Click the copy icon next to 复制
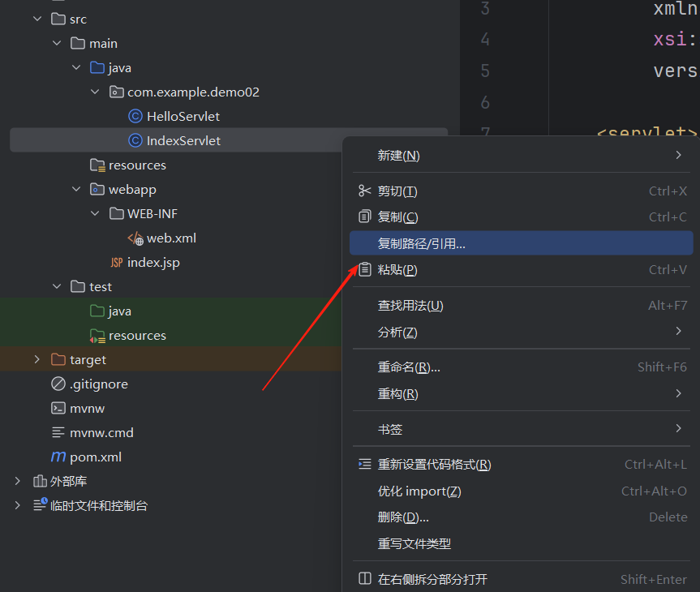 [x=365, y=217]
